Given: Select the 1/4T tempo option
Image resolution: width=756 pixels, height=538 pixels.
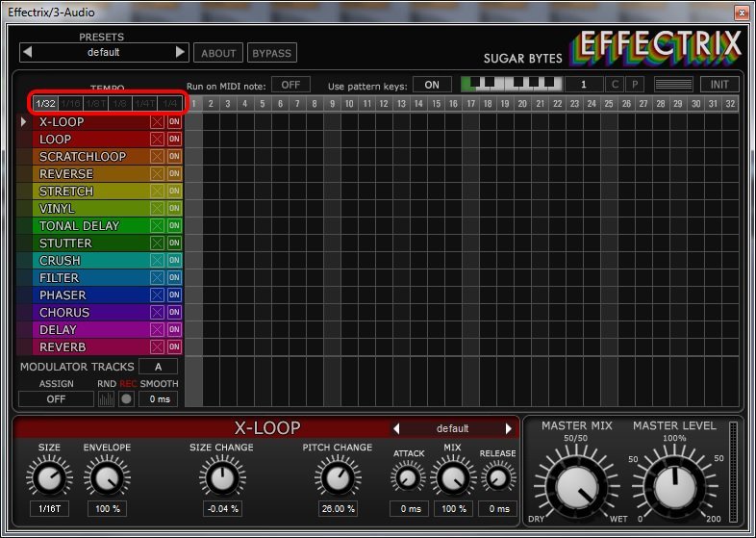Looking at the screenshot, I should coord(145,103).
